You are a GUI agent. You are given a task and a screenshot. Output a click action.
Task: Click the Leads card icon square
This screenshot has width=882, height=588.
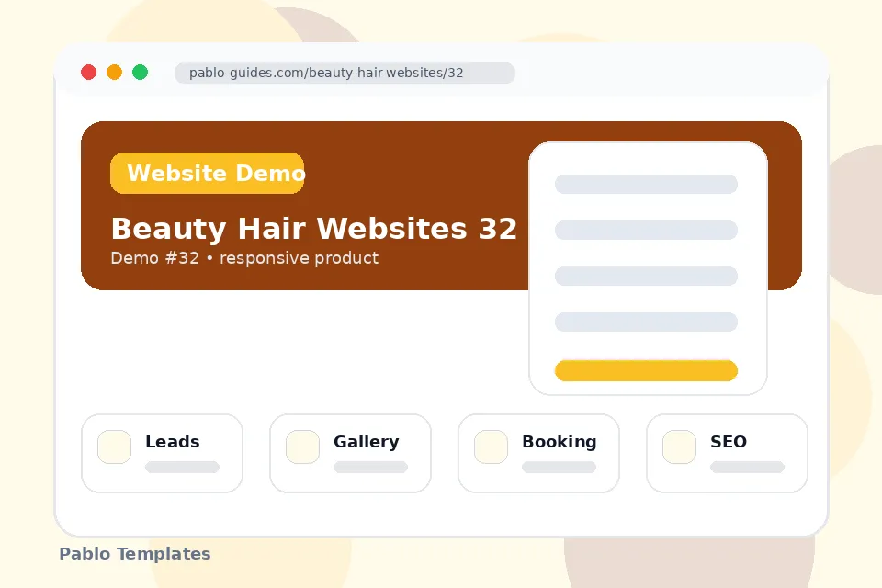tap(114, 447)
